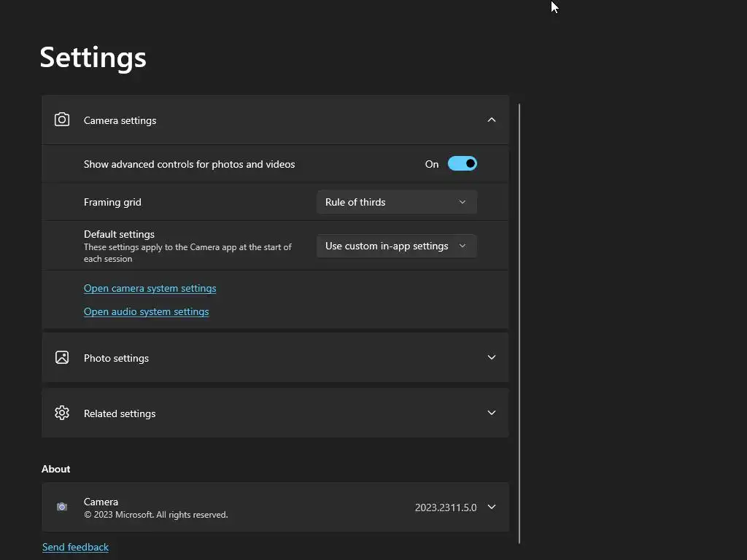
Task: Open camera system settings link
Action: tap(150, 288)
